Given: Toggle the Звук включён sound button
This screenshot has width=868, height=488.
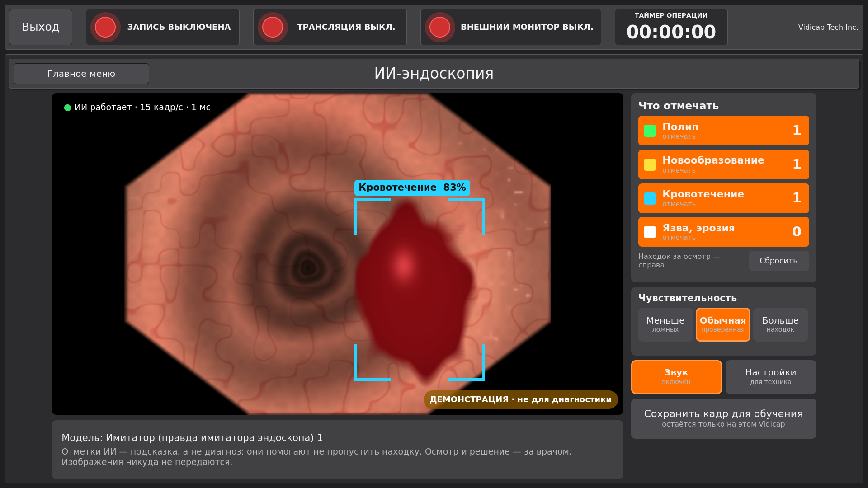Looking at the screenshot, I should point(676,377).
